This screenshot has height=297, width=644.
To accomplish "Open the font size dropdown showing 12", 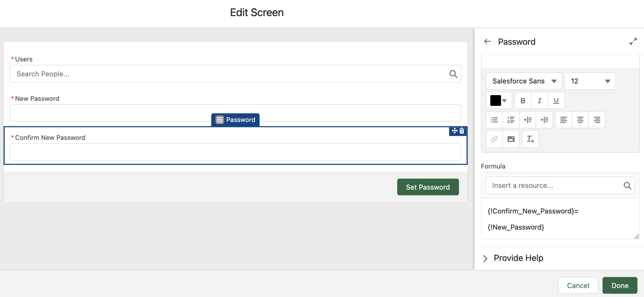I will click(590, 81).
